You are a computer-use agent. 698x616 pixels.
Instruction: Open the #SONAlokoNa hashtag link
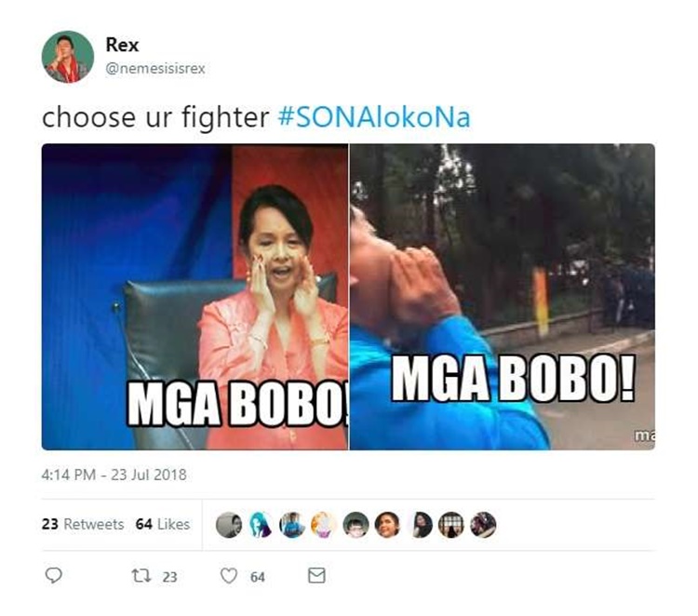pyautogui.click(x=374, y=117)
